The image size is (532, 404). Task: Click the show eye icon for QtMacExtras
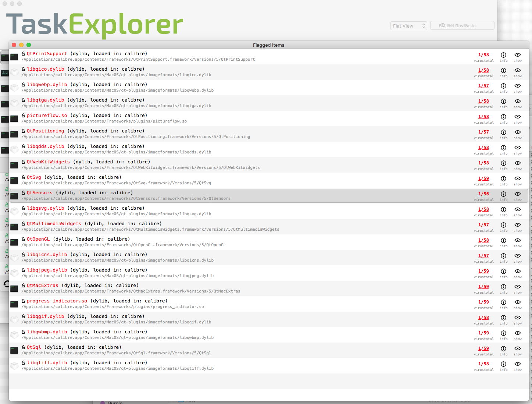pyautogui.click(x=518, y=287)
